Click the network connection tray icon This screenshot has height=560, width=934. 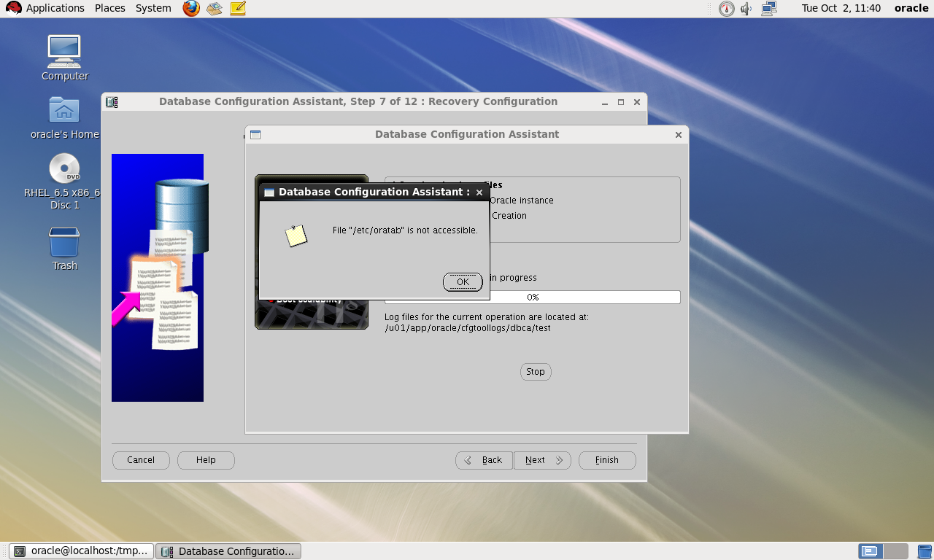[x=769, y=9]
